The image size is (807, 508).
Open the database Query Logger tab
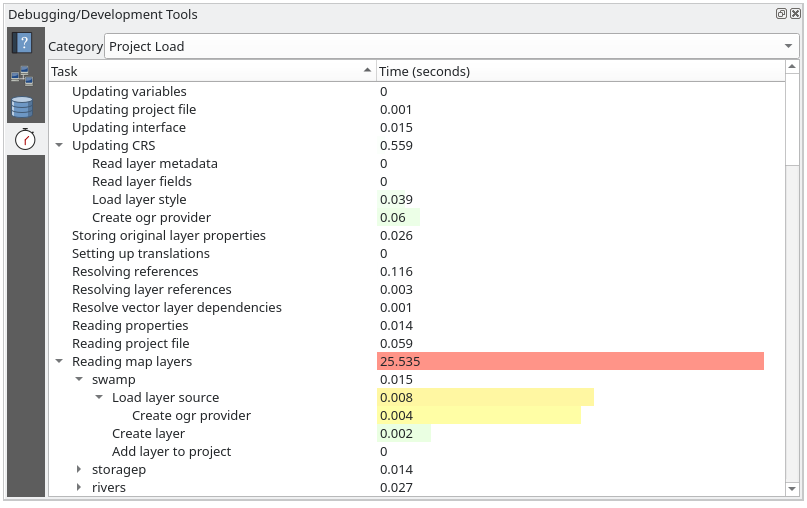coord(22,107)
